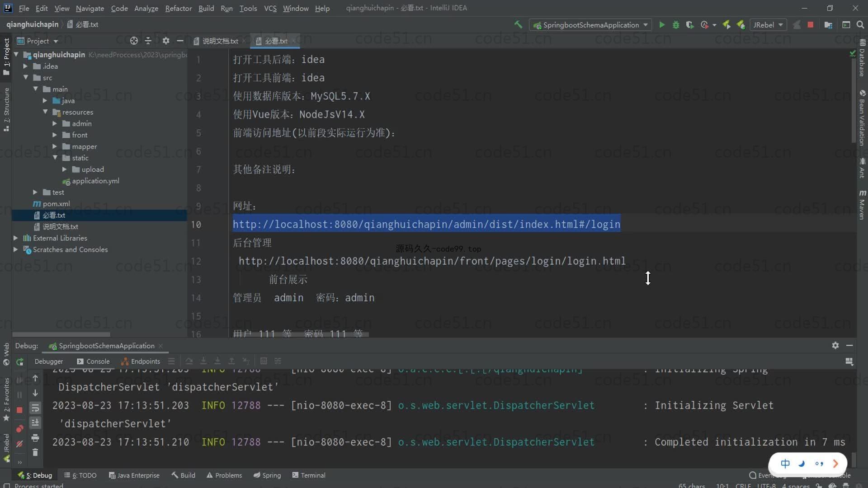Print console output printer icon
868x488 pixels.
pos(35,438)
